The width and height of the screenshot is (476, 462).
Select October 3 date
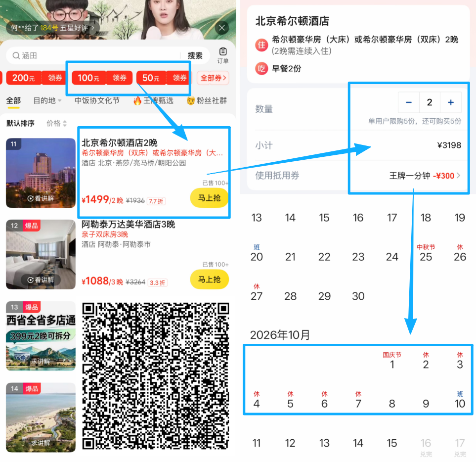(460, 360)
